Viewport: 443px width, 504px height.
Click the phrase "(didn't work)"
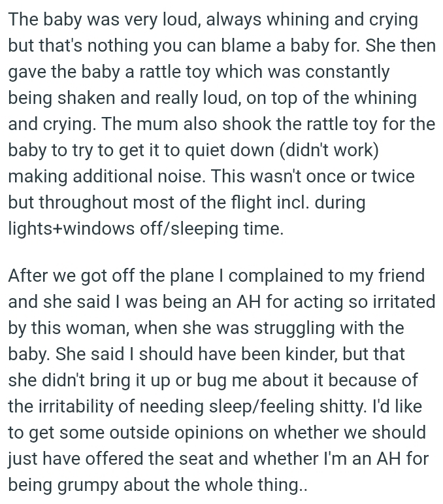tap(329, 150)
